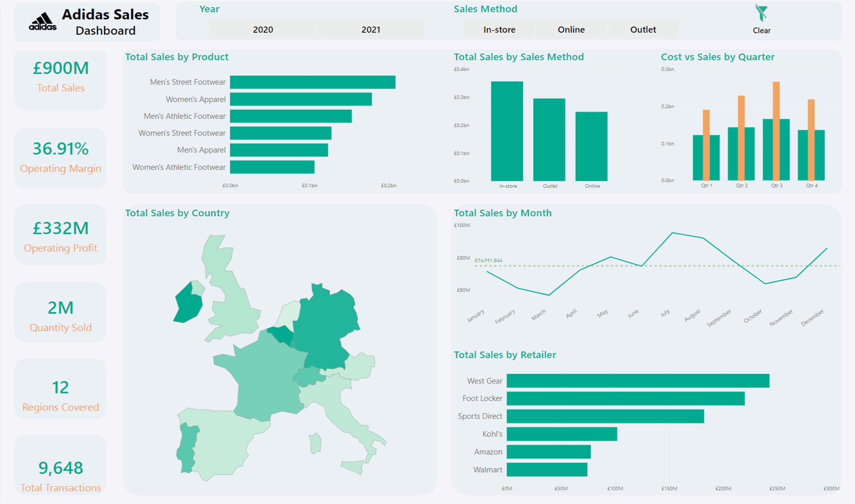Viewport: 855px width, 504px height.
Task: Click the "West Gear" retailer label
Action: point(485,381)
